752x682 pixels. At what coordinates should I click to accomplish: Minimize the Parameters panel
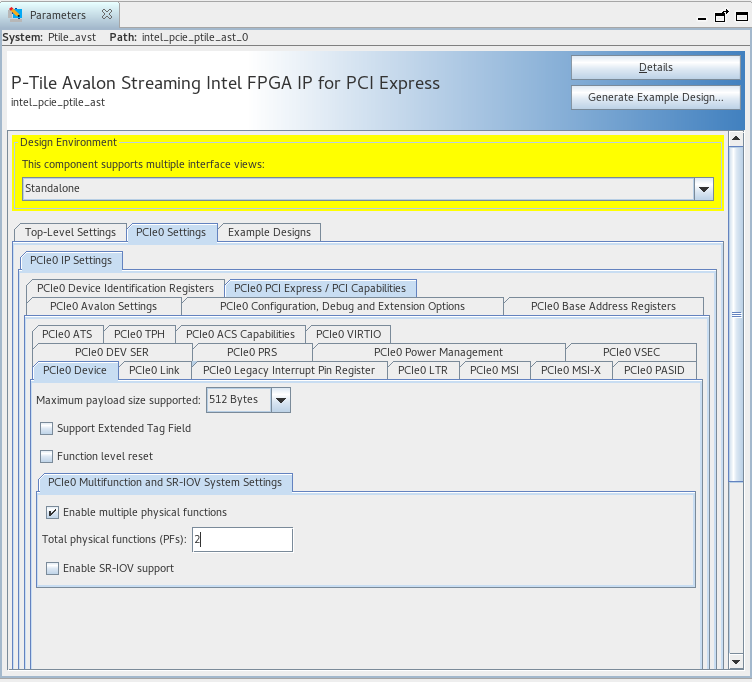[702, 18]
